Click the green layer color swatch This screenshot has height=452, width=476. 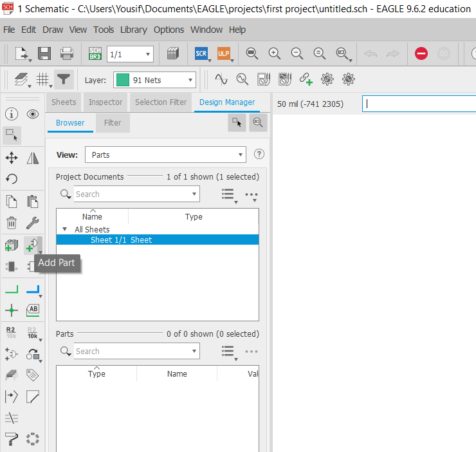click(123, 80)
